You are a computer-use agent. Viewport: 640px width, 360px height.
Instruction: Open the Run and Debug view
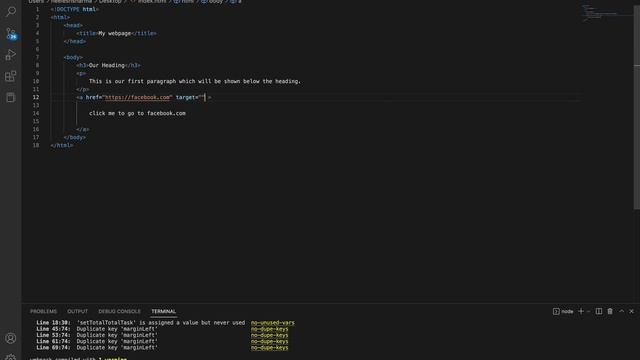tap(11, 55)
